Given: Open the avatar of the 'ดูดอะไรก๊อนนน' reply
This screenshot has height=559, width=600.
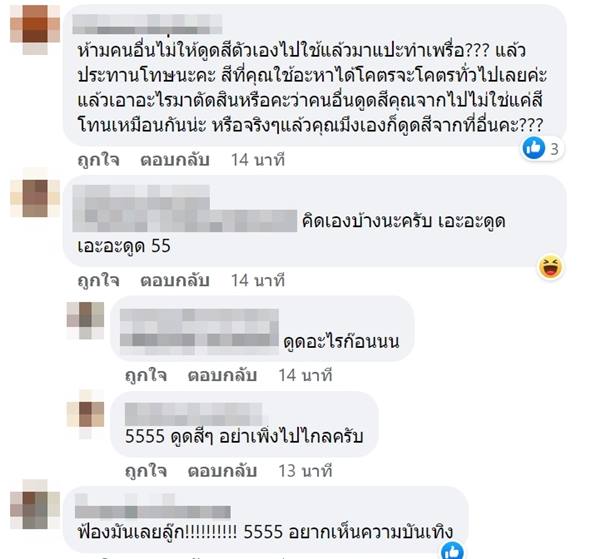Looking at the screenshot, I should 85,320.
